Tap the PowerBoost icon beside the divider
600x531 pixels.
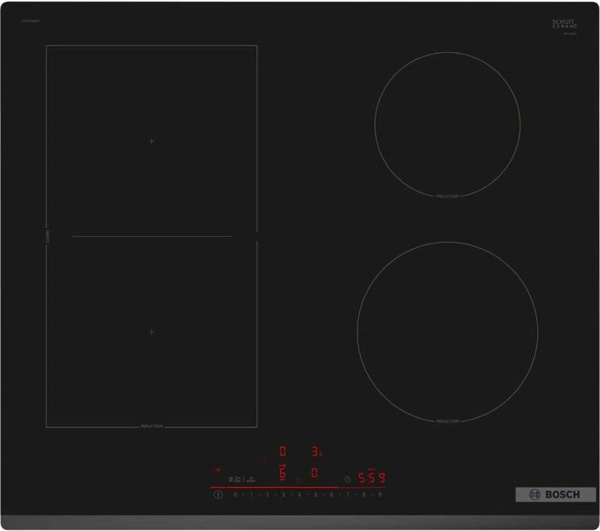point(251,480)
